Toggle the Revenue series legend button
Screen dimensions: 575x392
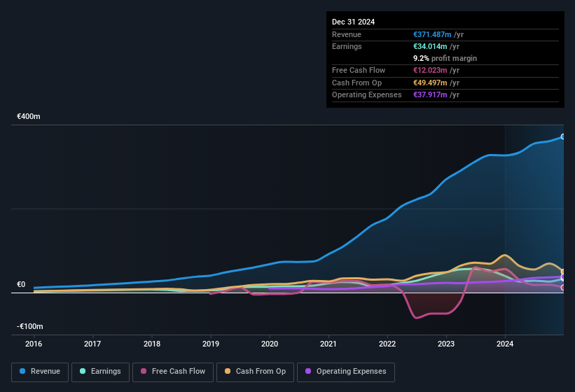tap(40, 372)
